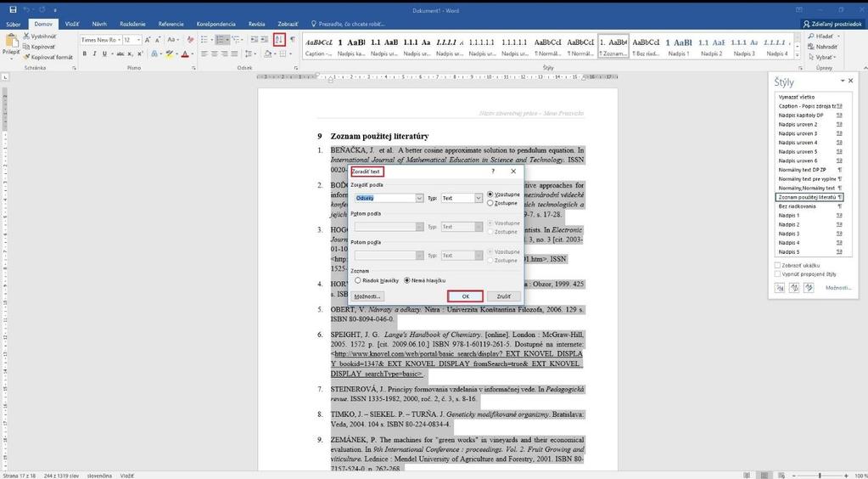Click the increase font size icon
Image resolution: width=868 pixels, height=479 pixels.
click(x=148, y=40)
